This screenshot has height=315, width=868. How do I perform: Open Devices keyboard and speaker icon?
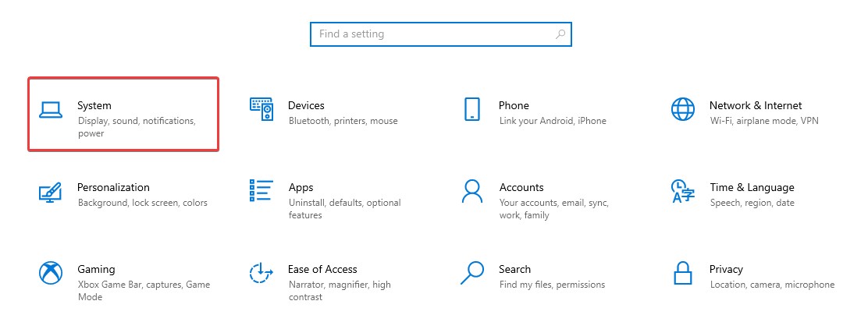261,109
